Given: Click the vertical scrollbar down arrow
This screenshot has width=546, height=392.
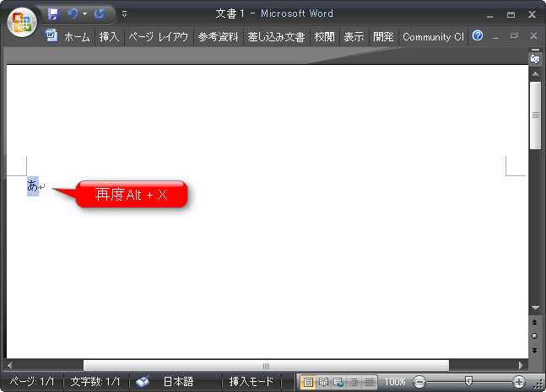Looking at the screenshot, I should (x=535, y=308).
